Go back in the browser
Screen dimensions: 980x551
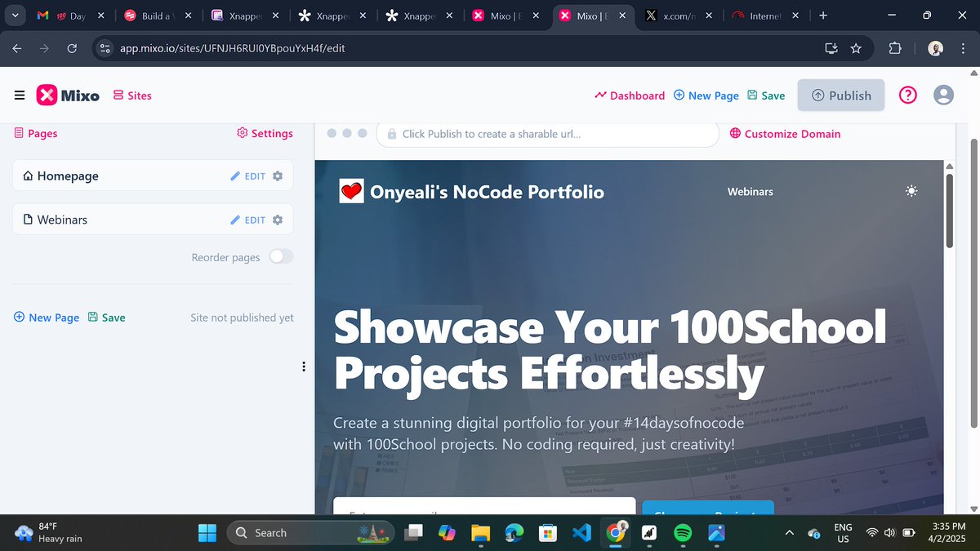coord(17,48)
